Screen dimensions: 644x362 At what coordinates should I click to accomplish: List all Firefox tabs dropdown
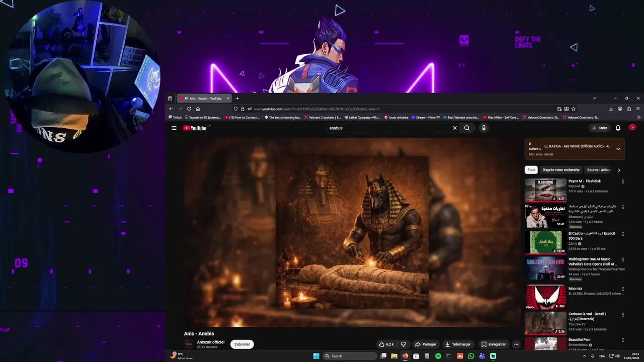[594, 99]
